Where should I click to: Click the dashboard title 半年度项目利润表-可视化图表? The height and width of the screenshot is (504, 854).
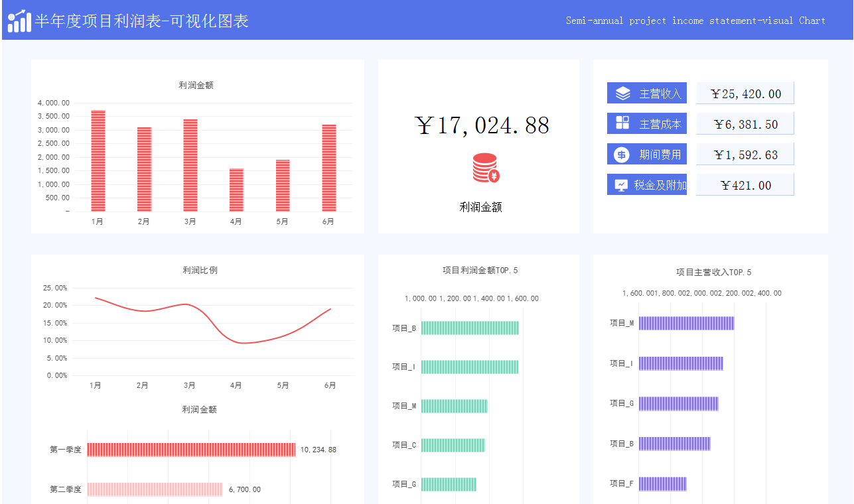tap(141, 21)
